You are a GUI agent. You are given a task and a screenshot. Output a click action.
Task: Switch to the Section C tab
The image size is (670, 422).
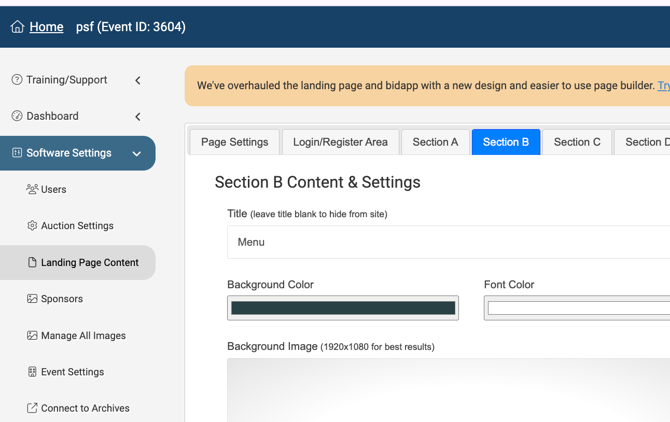tap(577, 142)
